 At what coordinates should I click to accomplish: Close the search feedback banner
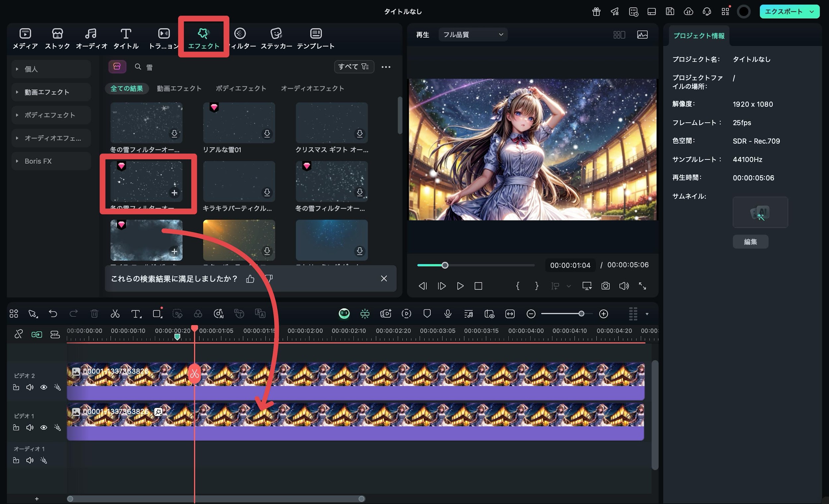[384, 278]
